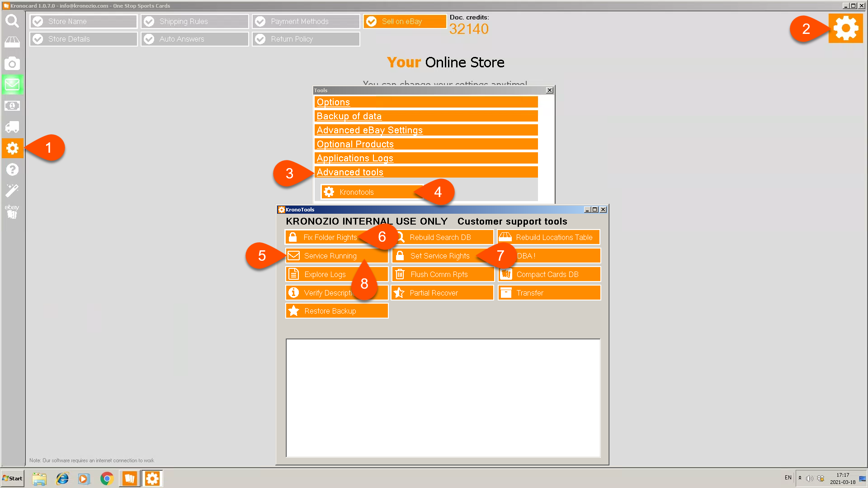Click the Set Service Rights button
This screenshot has height=488, width=868.
point(443,256)
